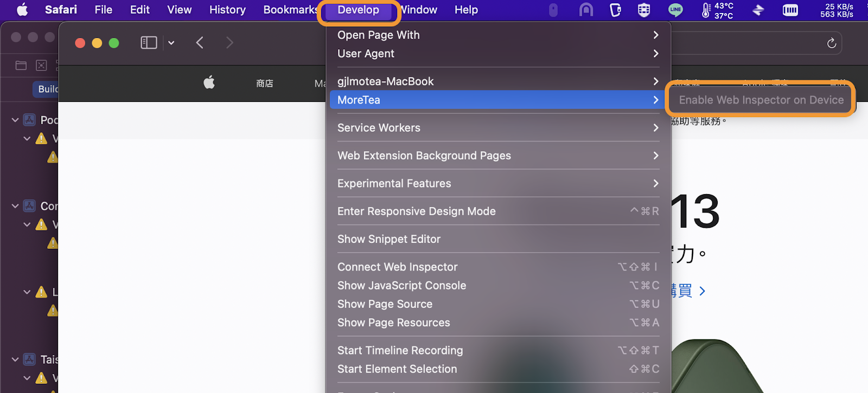Open the Apple menu
The width and height of the screenshot is (868, 393).
(22, 10)
